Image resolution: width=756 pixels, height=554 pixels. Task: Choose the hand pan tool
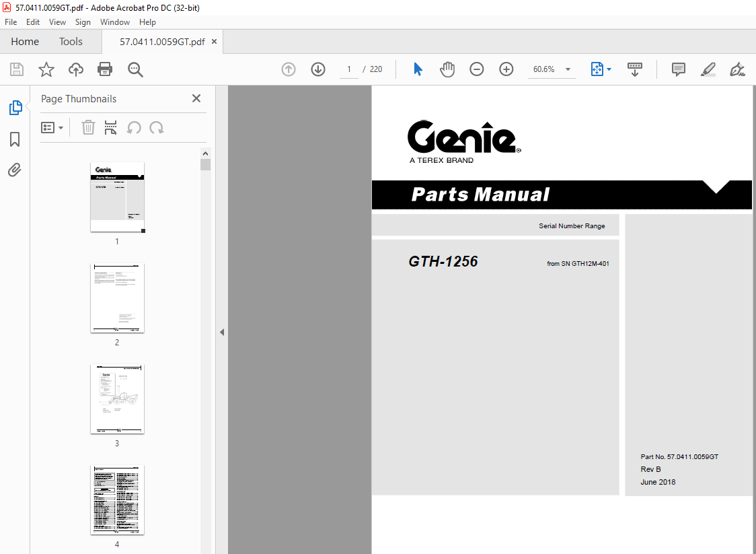tap(447, 69)
